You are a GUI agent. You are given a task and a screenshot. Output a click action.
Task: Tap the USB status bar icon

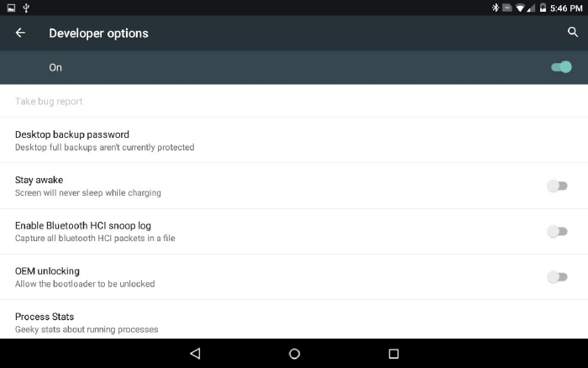pos(26,8)
